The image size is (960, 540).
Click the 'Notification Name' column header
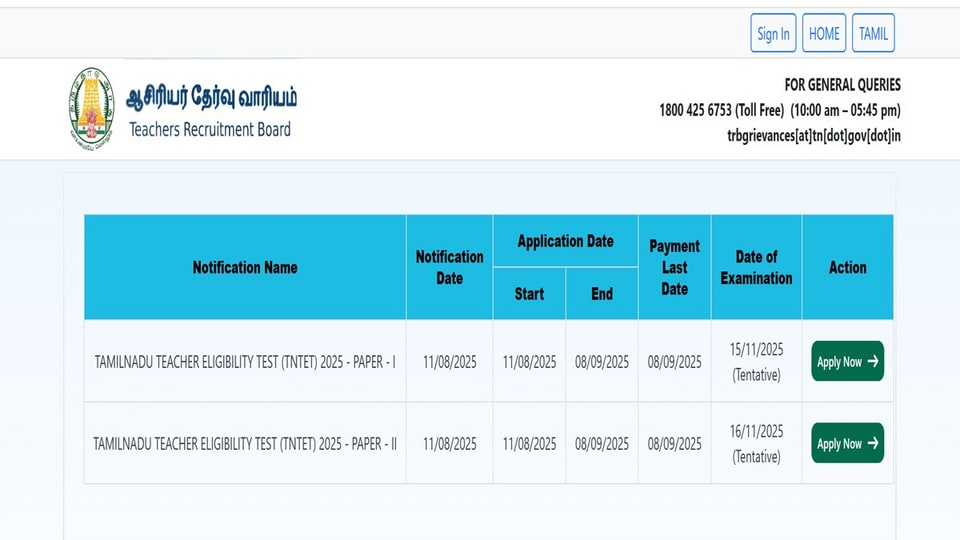pyautogui.click(x=245, y=268)
